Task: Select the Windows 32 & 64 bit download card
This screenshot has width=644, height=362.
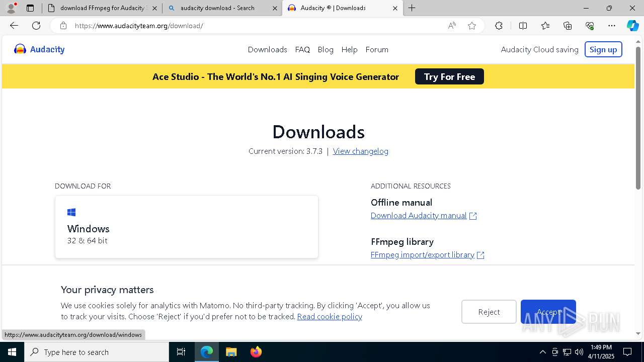Action: (x=187, y=227)
